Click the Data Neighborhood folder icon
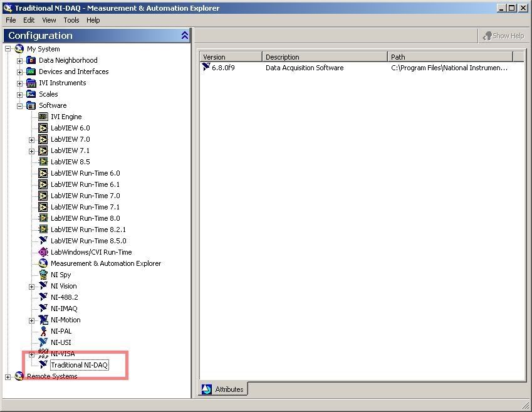The height and width of the screenshot is (412, 532). pos(31,60)
